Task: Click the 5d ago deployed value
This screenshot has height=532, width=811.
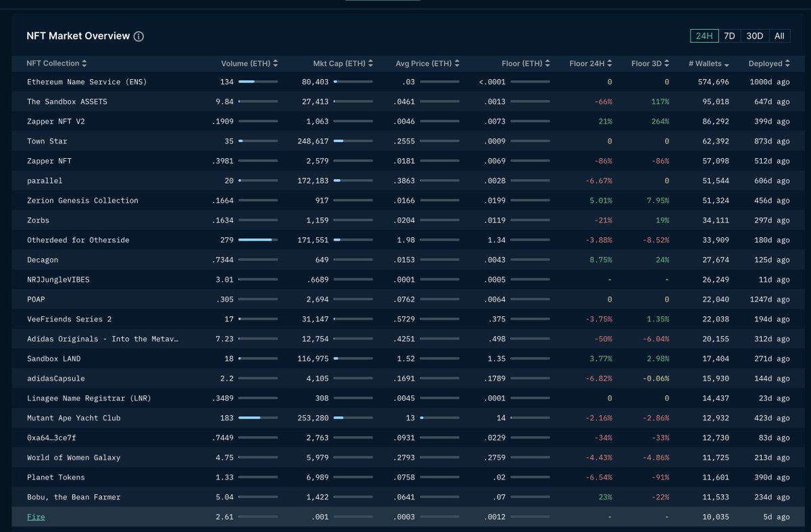Action: pyautogui.click(x=777, y=517)
